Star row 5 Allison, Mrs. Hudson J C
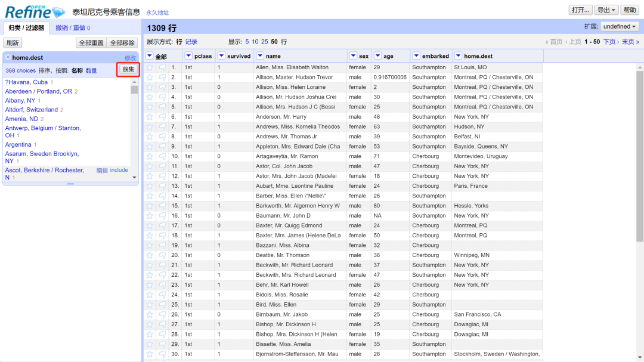This screenshot has height=362, width=644. 150,107
